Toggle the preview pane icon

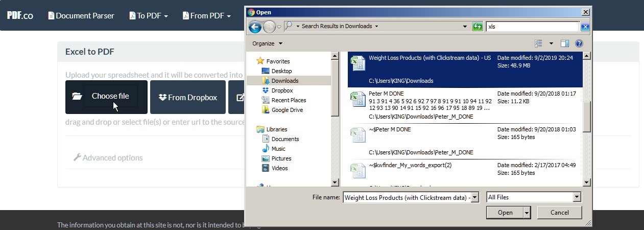(x=565, y=43)
